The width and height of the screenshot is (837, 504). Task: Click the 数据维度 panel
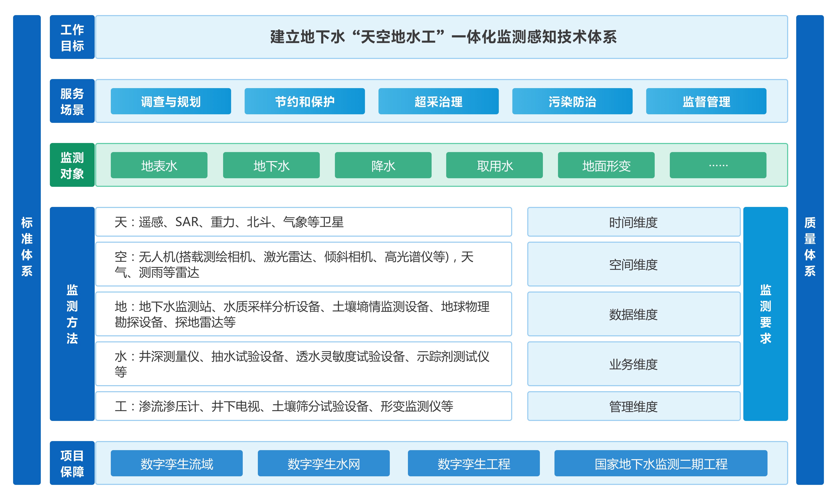[633, 314]
